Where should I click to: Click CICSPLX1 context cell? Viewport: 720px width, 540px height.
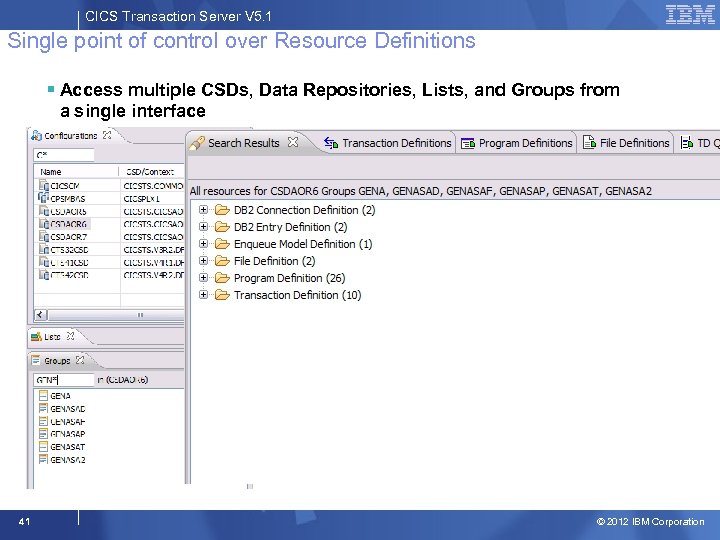pyautogui.click(x=141, y=198)
